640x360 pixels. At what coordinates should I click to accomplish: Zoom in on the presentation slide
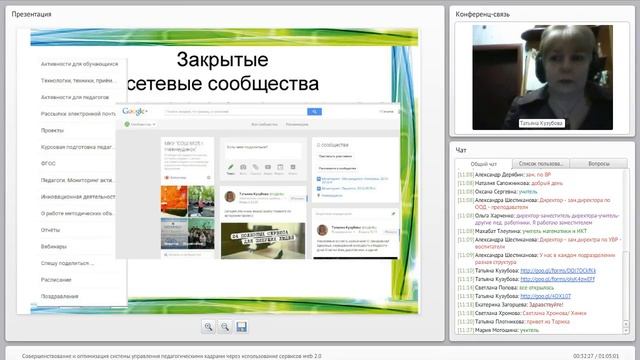209,327
